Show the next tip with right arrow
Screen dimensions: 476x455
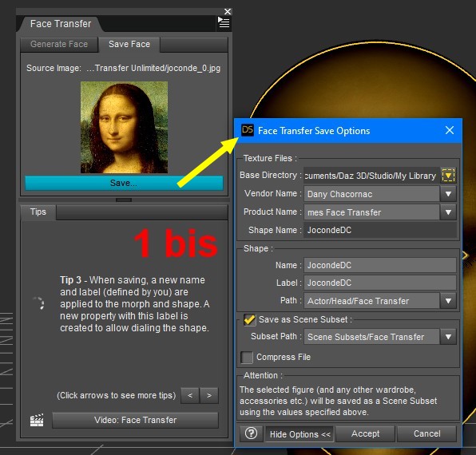tap(209, 395)
